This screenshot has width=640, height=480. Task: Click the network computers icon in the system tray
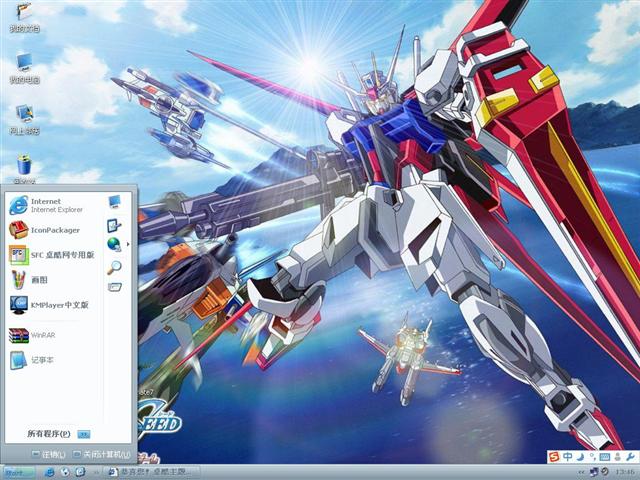[594, 472]
